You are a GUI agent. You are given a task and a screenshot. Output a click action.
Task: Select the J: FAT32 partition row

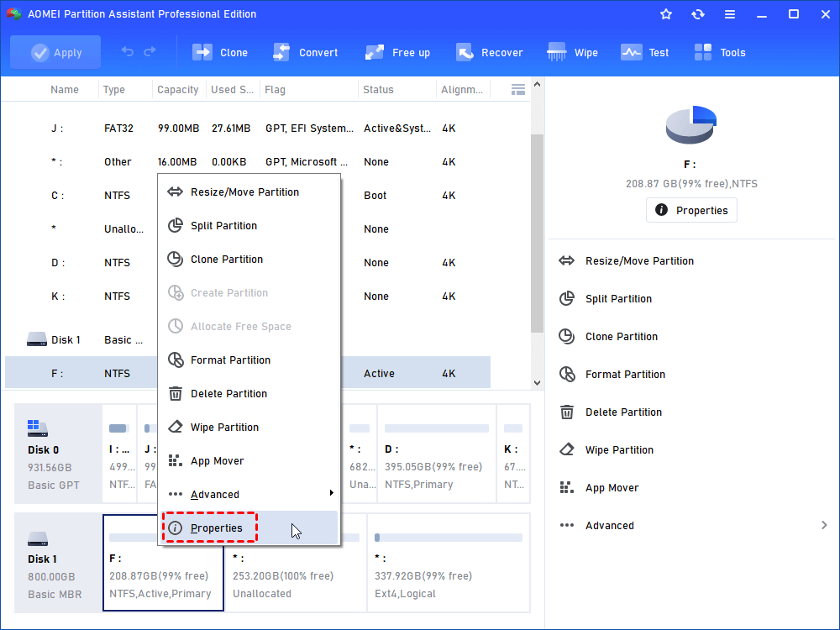point(248,128)
